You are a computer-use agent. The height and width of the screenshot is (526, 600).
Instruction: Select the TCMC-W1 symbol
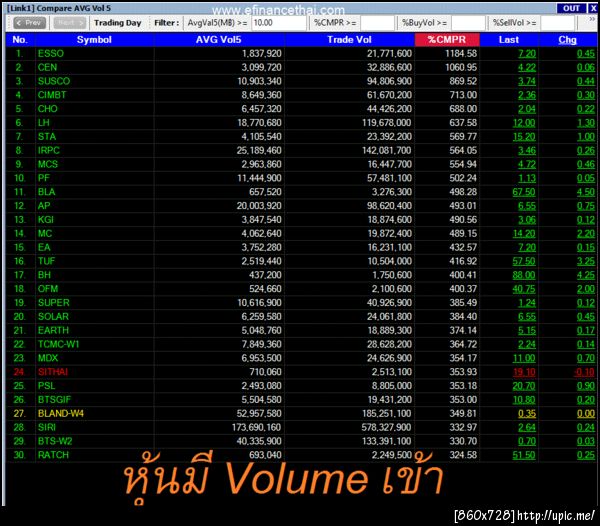pyautogui.click(x=58, y=344)
